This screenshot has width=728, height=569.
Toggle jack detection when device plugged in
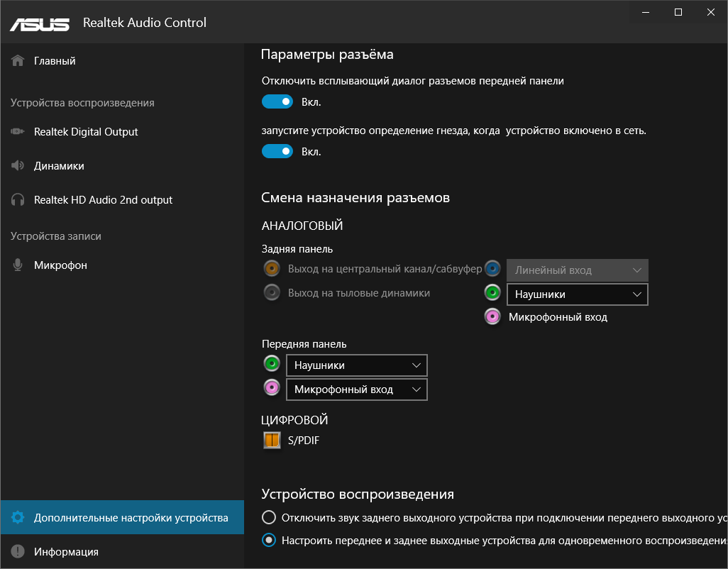[277, 151]
